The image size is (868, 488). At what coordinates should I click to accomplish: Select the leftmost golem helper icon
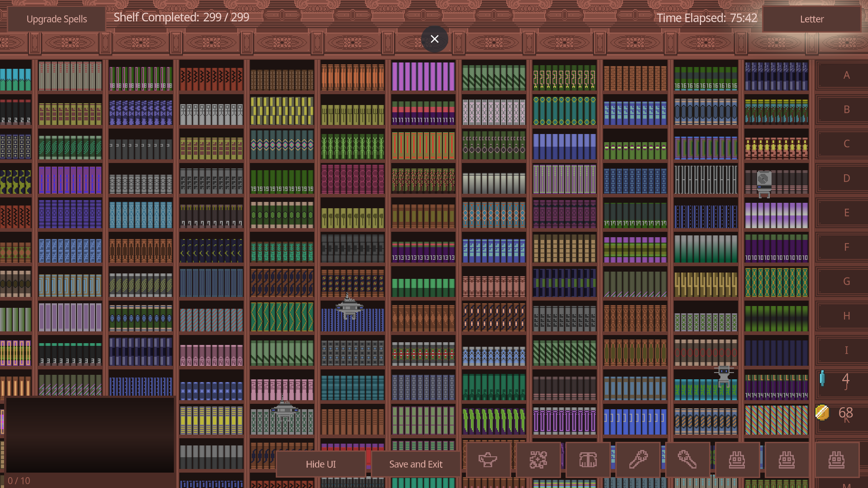click(737, 460)
